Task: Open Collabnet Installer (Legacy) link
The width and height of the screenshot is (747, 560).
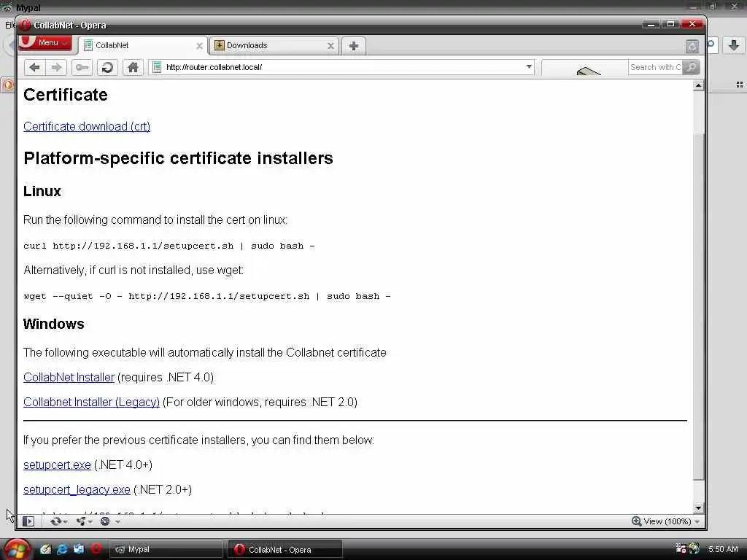Action: point(91,402)
